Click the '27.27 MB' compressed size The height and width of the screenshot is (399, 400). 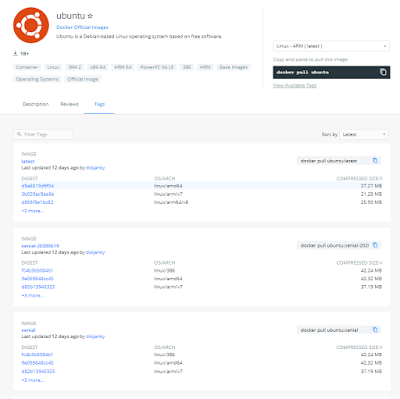(x=371, y=186)
